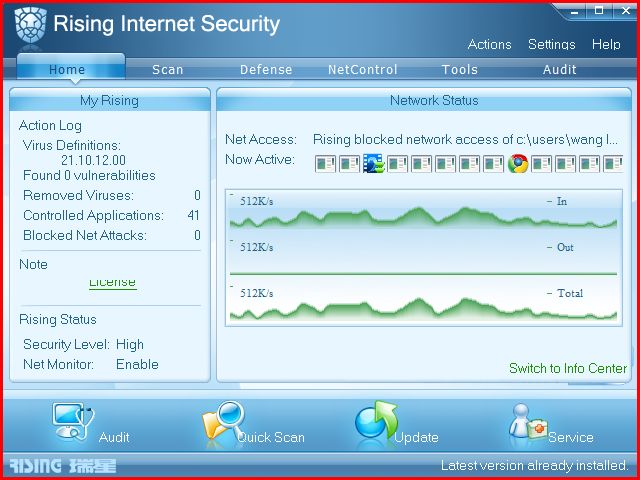Click the 'Now Active:' label
Viewport: 640px width, 480px height.
[x=260, y=159]
